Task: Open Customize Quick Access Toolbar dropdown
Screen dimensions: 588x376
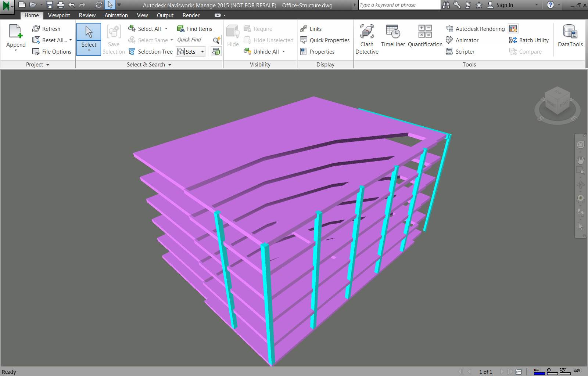Action: tap(119, 5)
